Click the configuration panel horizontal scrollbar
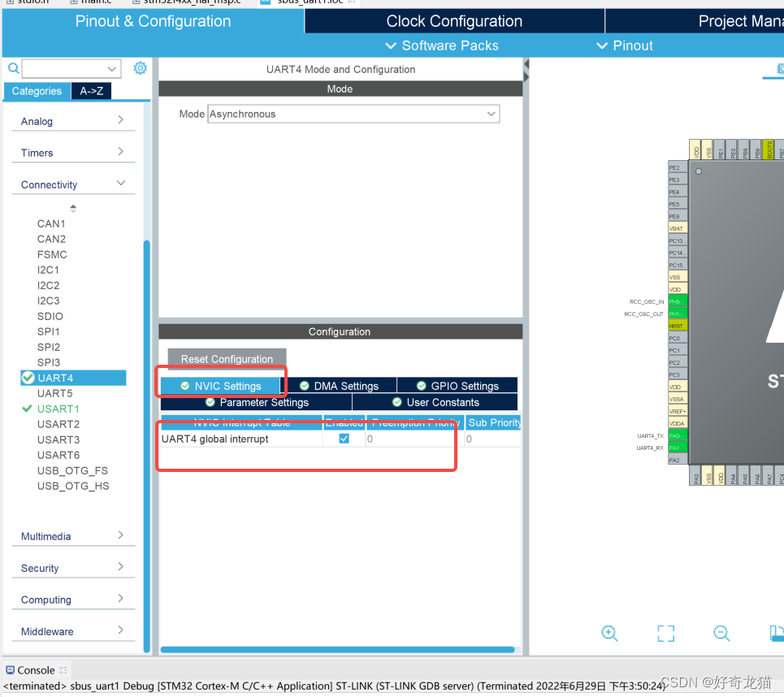 click(x=337, y=650)
